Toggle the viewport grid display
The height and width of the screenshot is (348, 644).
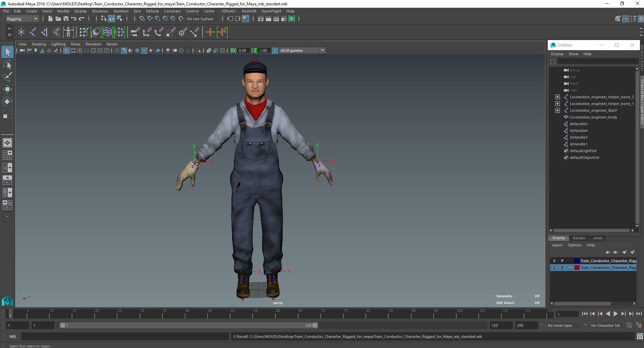[x=66, y=50]
